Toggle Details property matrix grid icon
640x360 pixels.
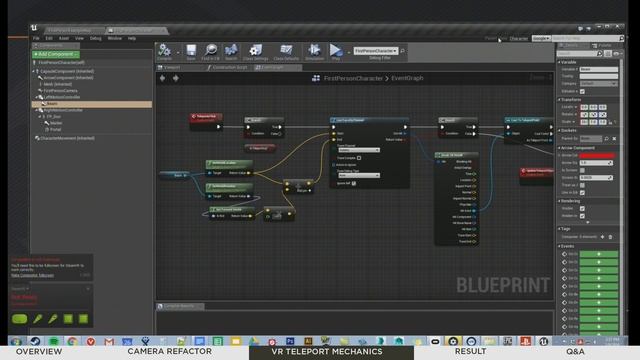(x=608, y=53)
